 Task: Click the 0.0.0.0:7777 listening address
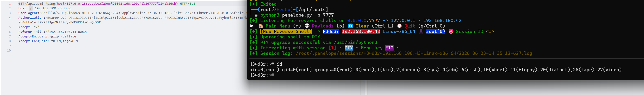click(x=363, y=20)
